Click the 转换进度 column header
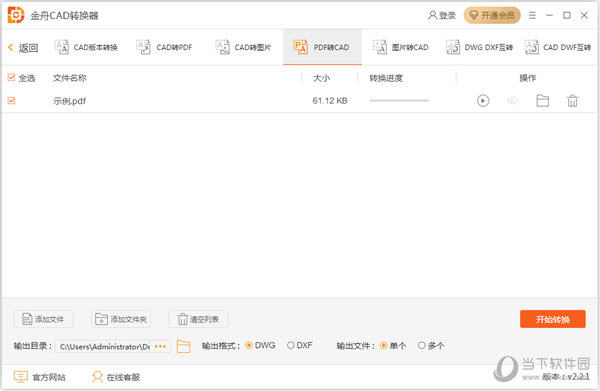600x391 pixels. click(386, 78)
